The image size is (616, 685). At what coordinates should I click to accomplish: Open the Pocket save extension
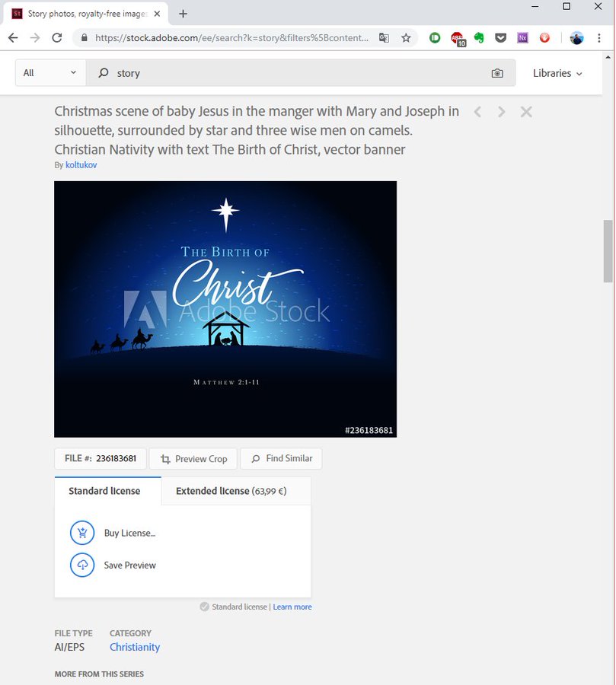click(x=500, y=38)
